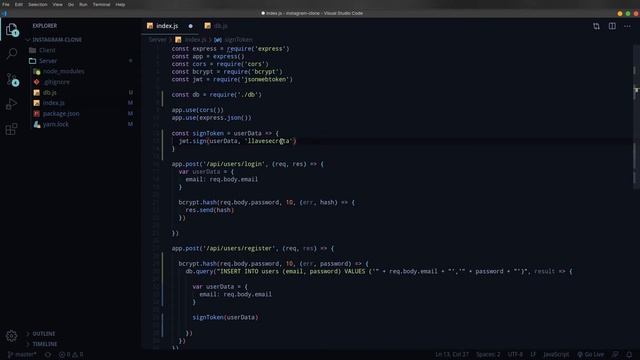Click the res.send(hash) line
The image size is (640, 360).
tap(209, 210)
